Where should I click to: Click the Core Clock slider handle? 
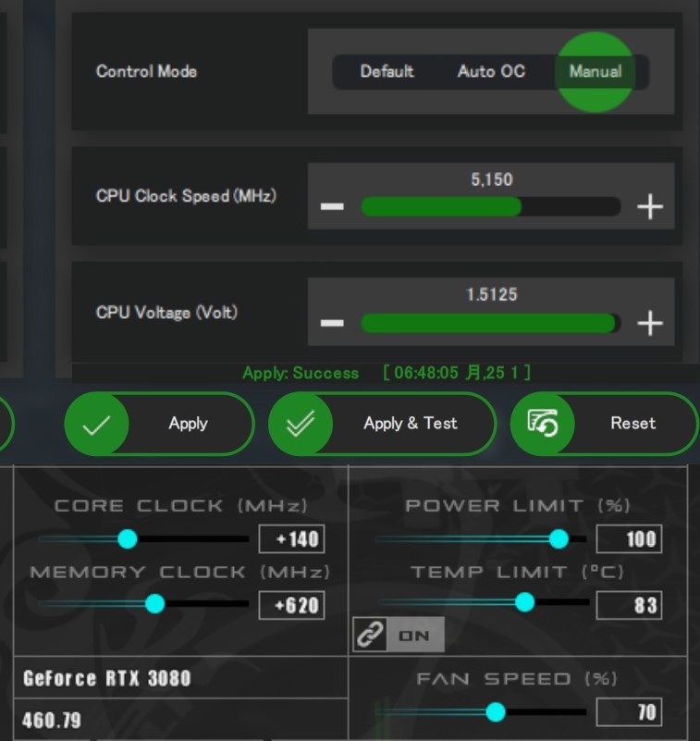[x=127, y=538]
